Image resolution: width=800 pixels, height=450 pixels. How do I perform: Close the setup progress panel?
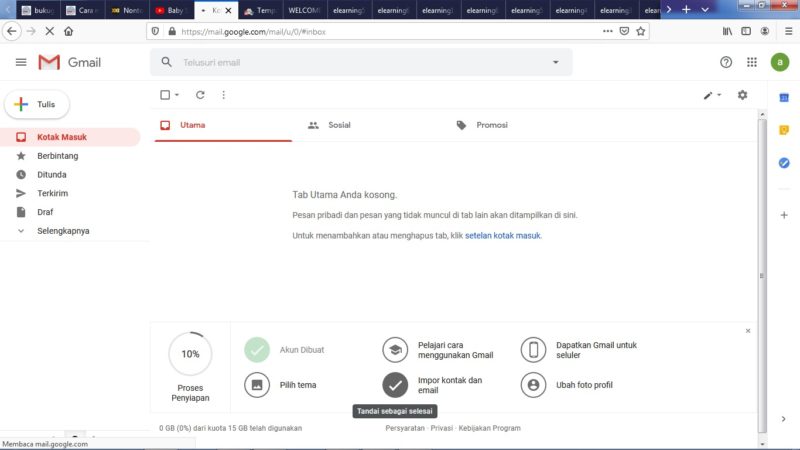[x=748, y=331]
